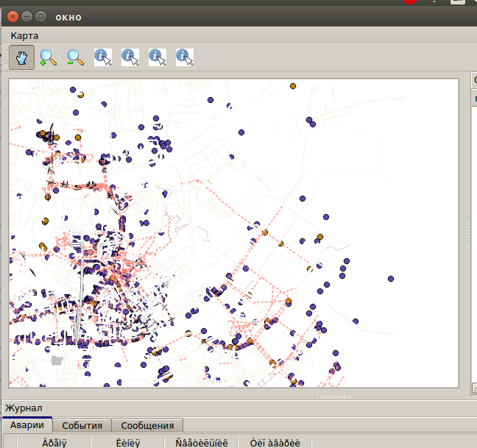Viewport: 477px width, 448px height.
Task: Click the fourth column header in journal table
Action: (x=275, y=442)
